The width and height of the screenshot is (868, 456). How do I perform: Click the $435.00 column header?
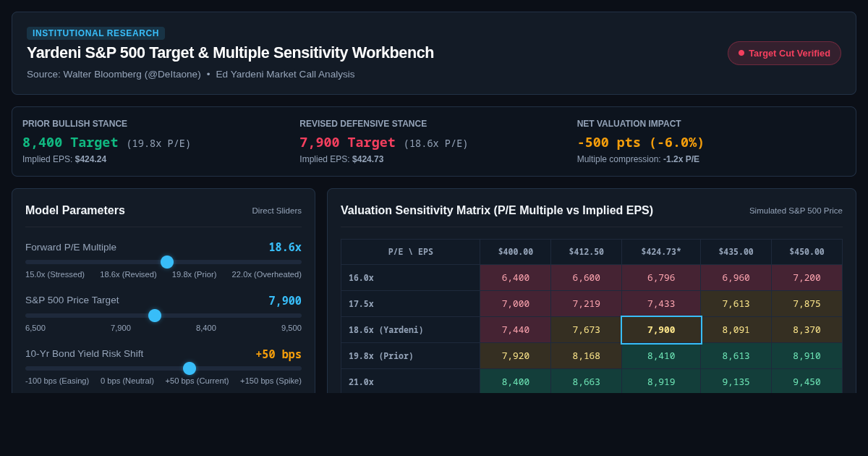click(736, 252)
